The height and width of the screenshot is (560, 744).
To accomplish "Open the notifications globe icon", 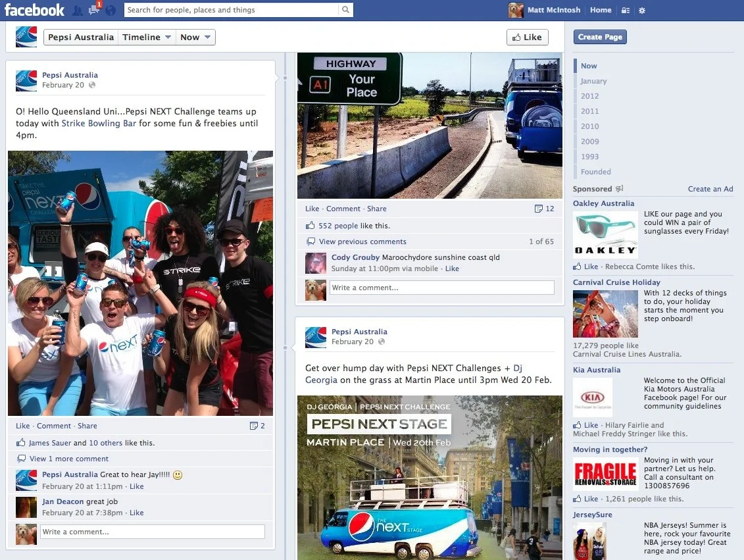I will (110, 10).
